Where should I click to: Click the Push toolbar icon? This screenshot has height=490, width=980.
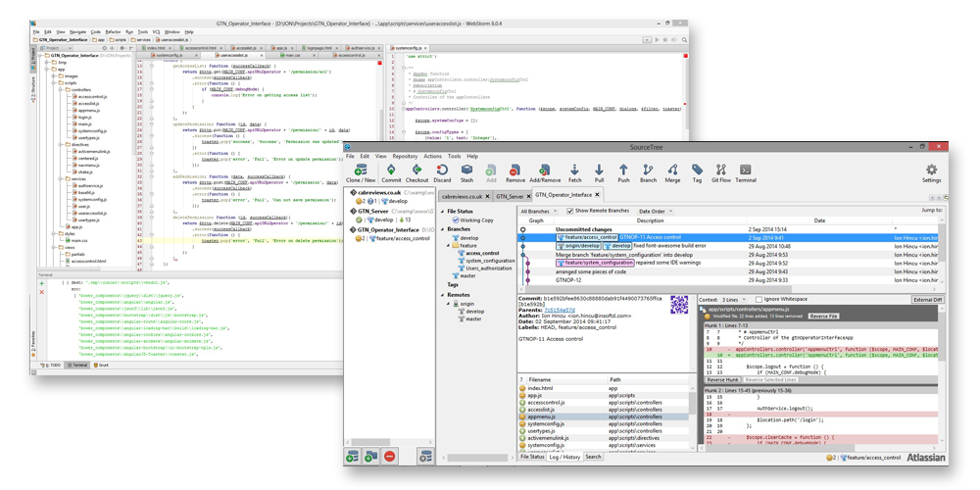click(x=623, y=173)
